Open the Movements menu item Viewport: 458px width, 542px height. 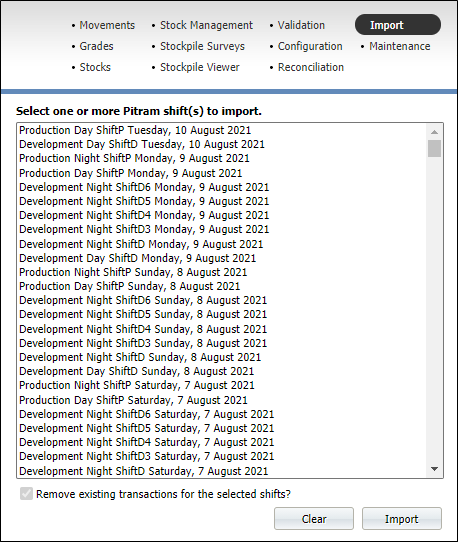(107, 25)
